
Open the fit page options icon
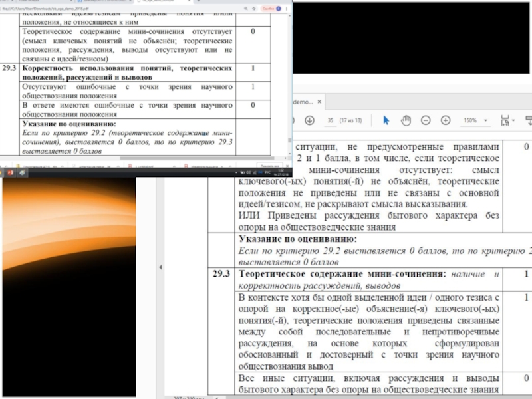point(506,120)
